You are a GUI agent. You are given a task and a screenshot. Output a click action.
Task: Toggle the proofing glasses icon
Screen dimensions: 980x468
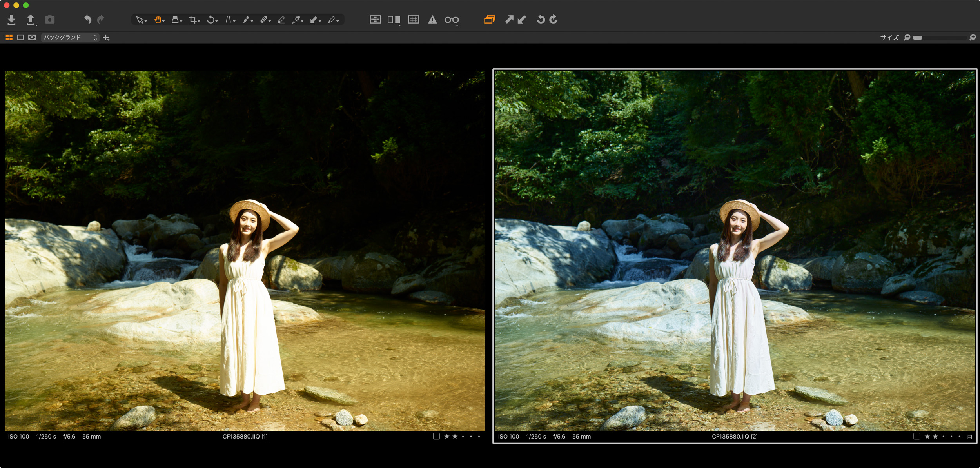[451, 20]
